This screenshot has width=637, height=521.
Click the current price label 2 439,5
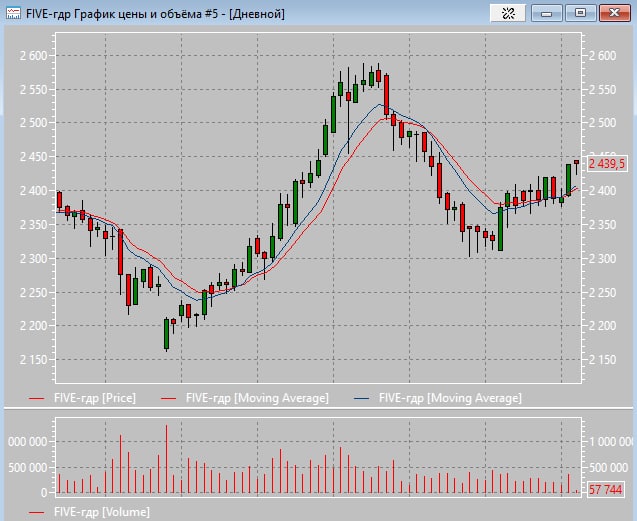pos(607,164)
